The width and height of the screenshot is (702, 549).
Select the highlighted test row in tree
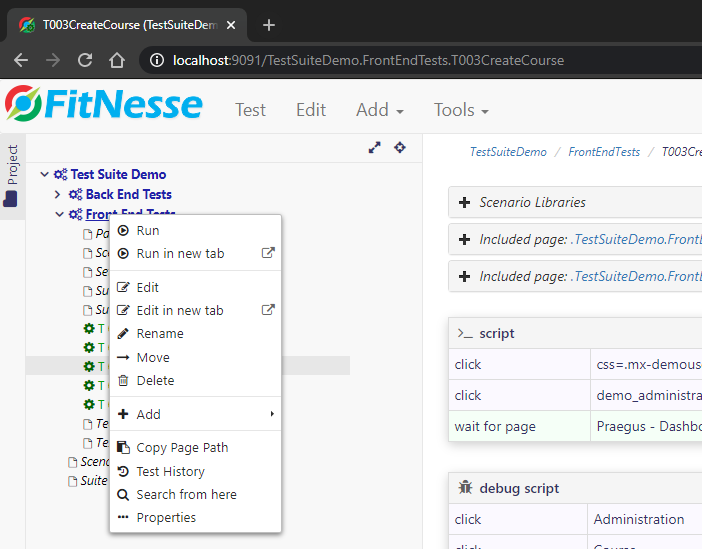(188, 366)
